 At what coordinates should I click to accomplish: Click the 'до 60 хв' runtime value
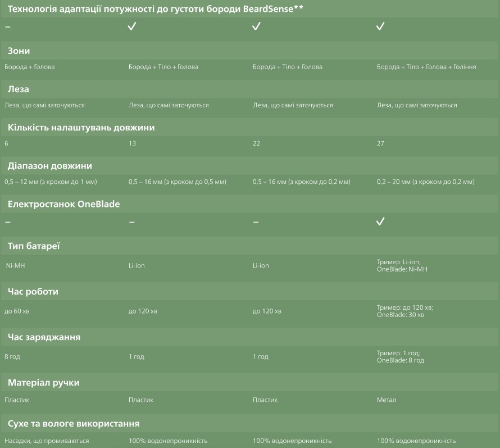[x=17, y=311]
